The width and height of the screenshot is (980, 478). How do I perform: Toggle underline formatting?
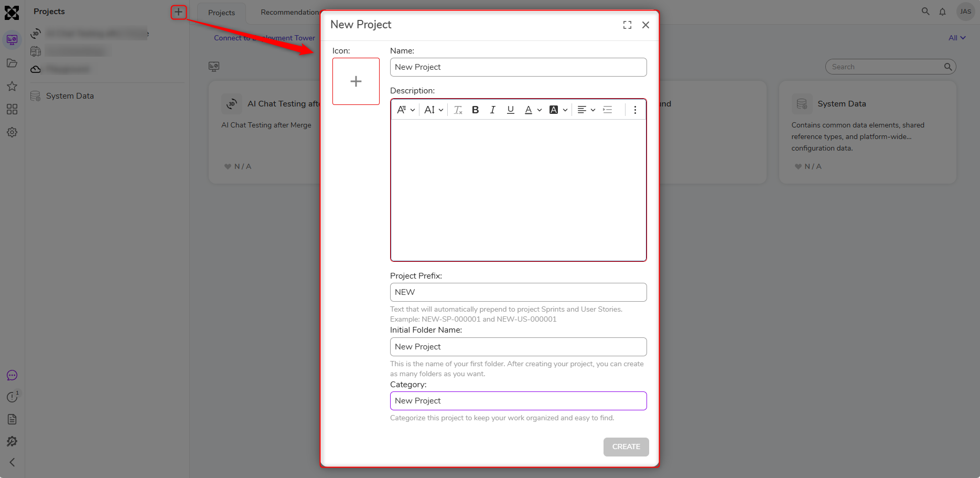(510, 110)
